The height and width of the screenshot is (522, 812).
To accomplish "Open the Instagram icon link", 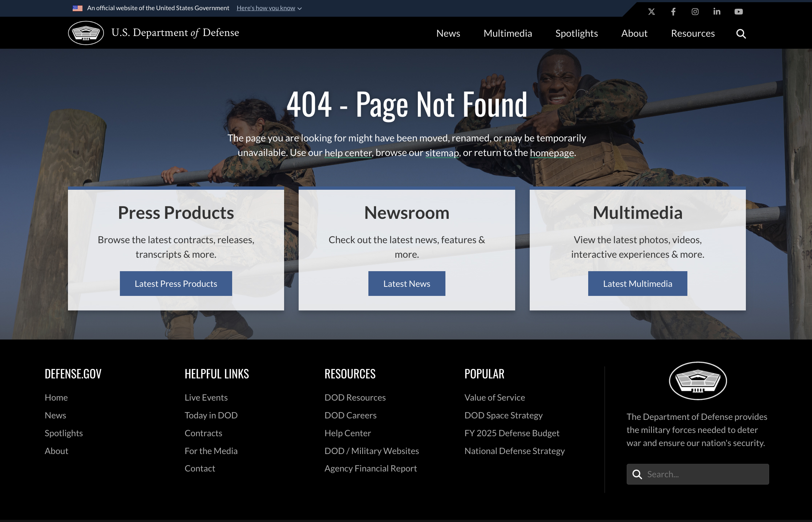I will 695,12.
